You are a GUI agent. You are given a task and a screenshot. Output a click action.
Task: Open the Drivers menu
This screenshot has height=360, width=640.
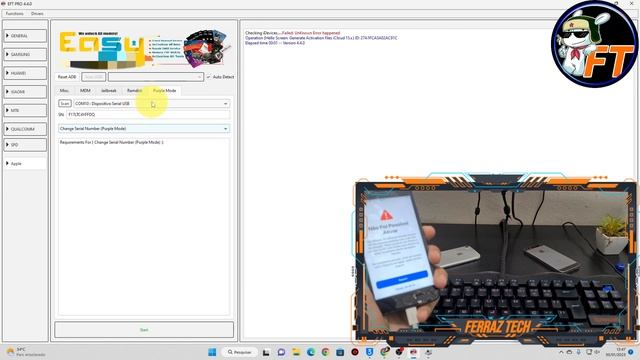pyautogui.click(x=37, y=13)
